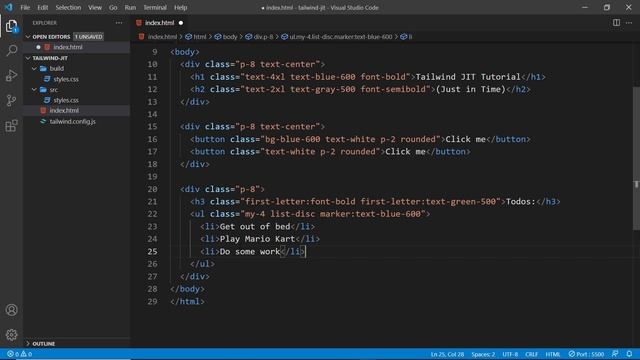Click UTF-8 encoding in status bar
This screenshot has width=640, height=360.
click(x=510, y=354)
